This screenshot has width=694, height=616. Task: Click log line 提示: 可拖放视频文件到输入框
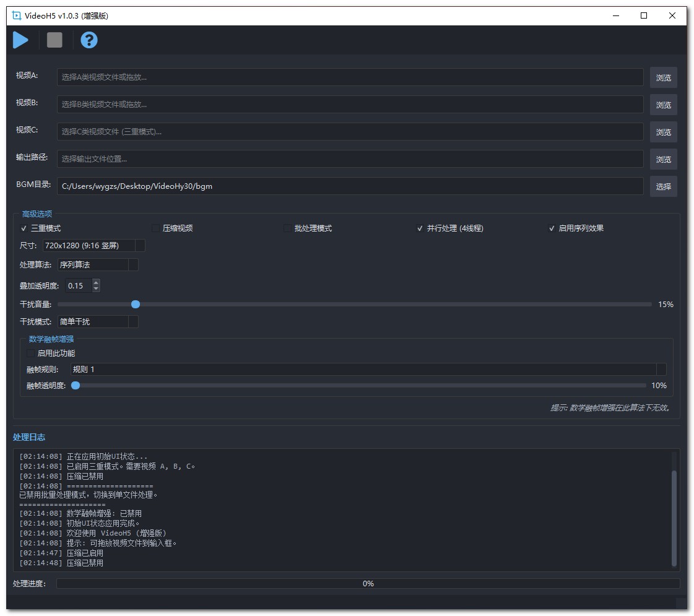point(98,543)
